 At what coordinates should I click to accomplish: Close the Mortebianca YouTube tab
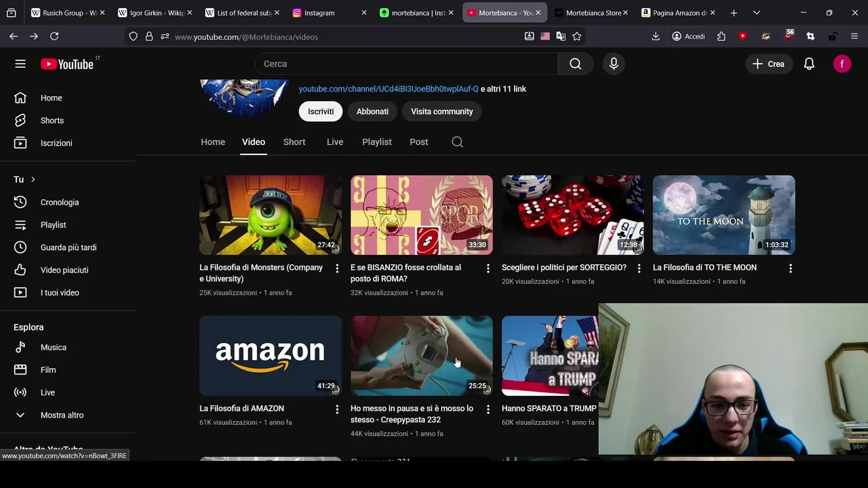(538, 12)
